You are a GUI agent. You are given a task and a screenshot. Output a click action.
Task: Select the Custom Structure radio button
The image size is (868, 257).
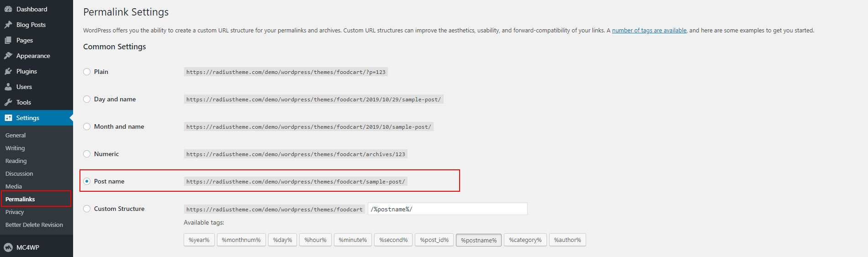[x=87, y=209]
